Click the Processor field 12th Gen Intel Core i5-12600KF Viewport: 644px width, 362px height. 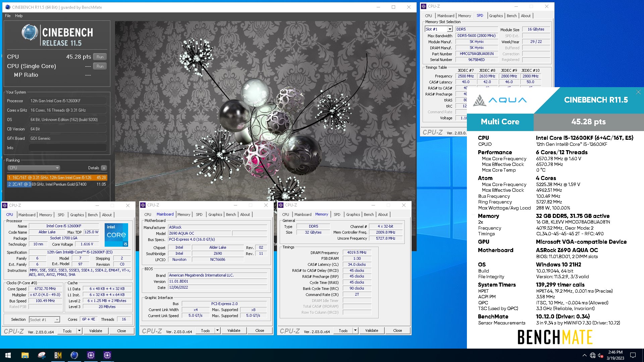tap(67, 101)
